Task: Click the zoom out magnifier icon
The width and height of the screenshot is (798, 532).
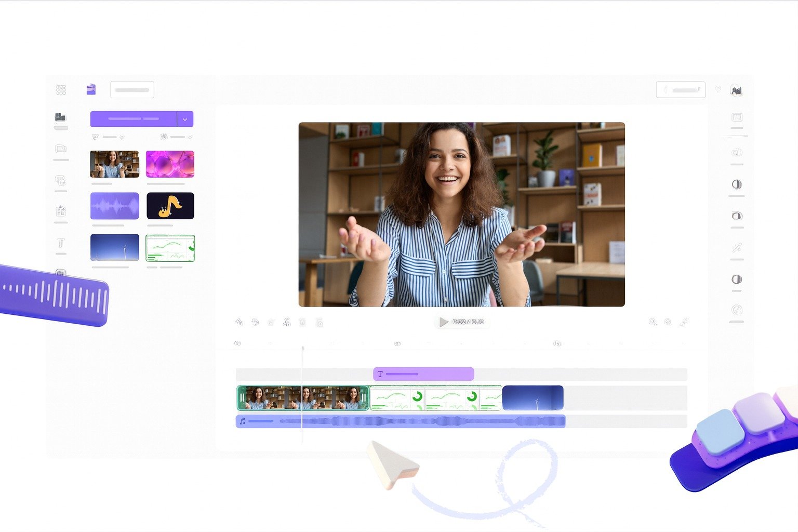Action: [x=653, y=322]
